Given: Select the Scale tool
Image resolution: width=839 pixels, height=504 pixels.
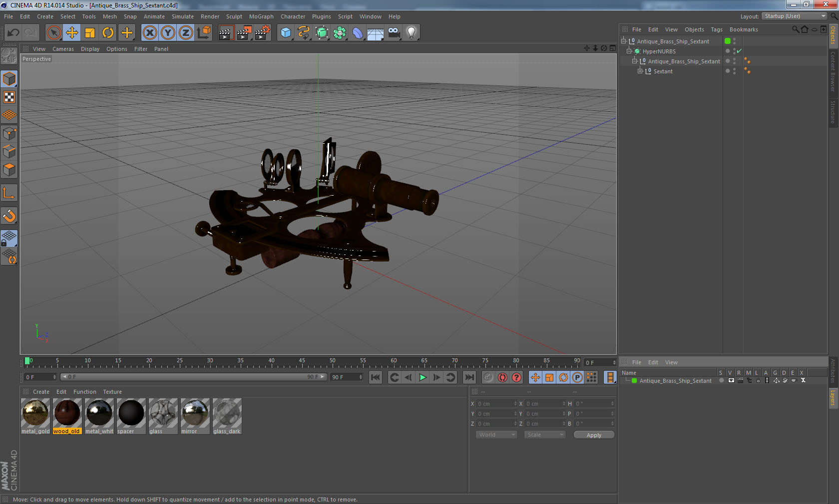Looking at the screenshot, I should coord(90,33).
